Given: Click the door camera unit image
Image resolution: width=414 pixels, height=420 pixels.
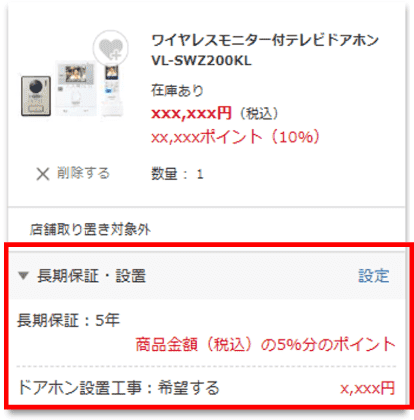Looking at the screenshot, I should (36, 96).
